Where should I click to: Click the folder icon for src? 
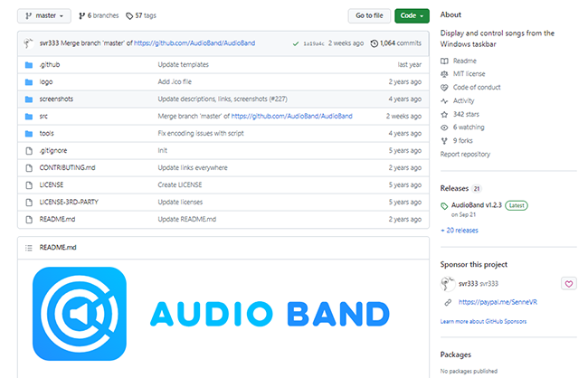[29, 117]
